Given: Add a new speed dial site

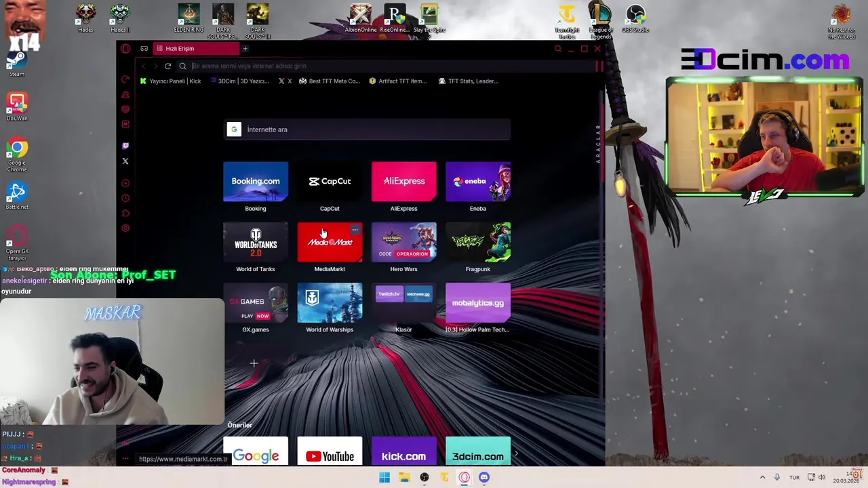Looking at the screenshot, I should (x=254, y=363).
